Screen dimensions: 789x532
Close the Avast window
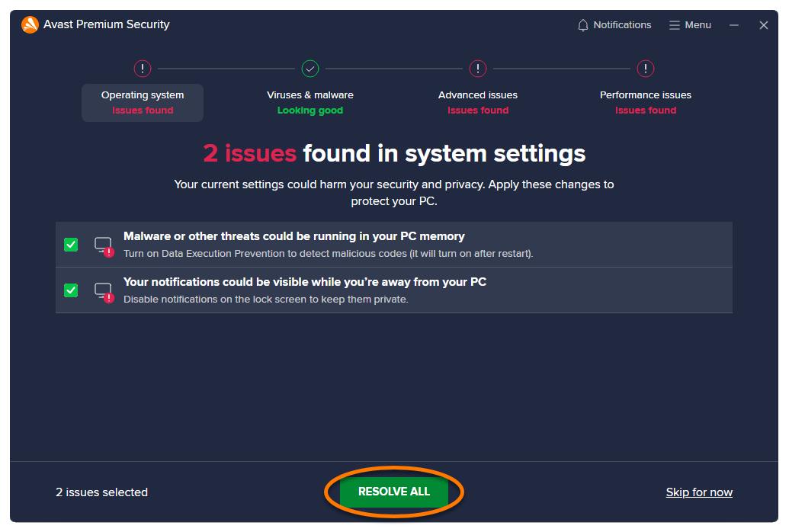click(x=763, y=24)
